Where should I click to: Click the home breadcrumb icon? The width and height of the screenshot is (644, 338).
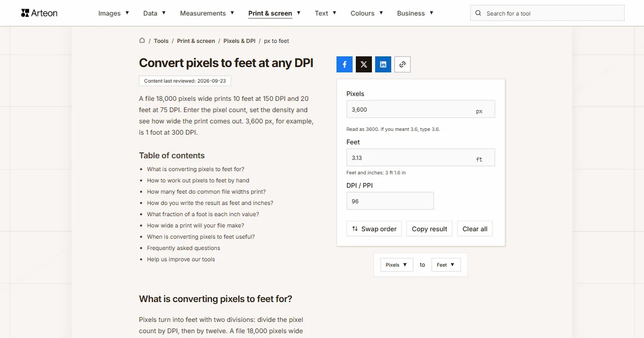click(142, 41)
